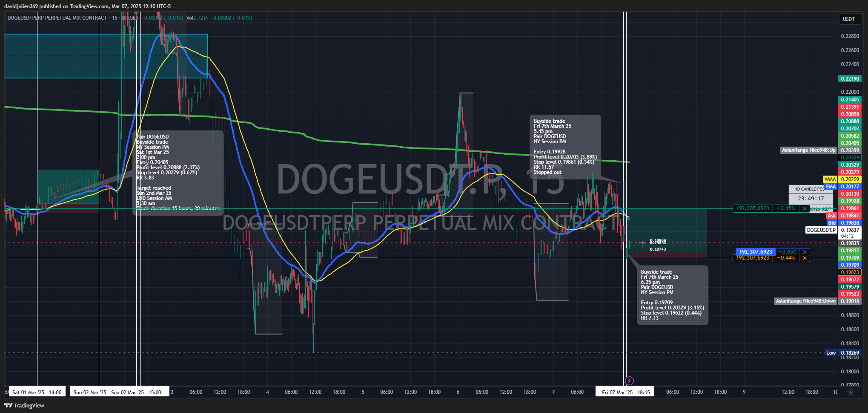Click the 0.19016 AsianRange Down value
The width and height of the screenshot is (868, 413).
click(850, 301)
